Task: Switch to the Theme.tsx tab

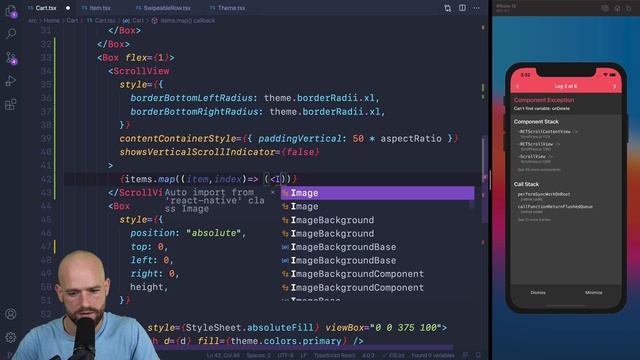Action: coord(231,8)
